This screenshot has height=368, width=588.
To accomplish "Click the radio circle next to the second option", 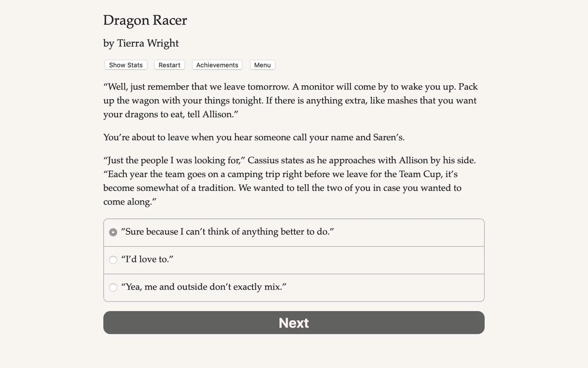I will tap(113, 260).
